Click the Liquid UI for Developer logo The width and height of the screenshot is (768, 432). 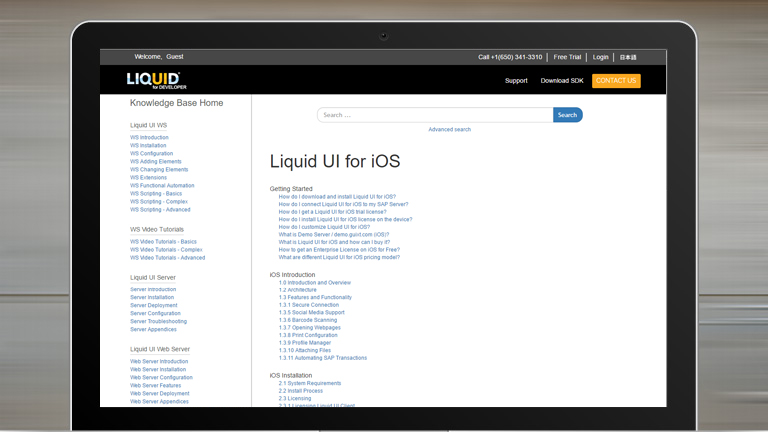point(155,80)
